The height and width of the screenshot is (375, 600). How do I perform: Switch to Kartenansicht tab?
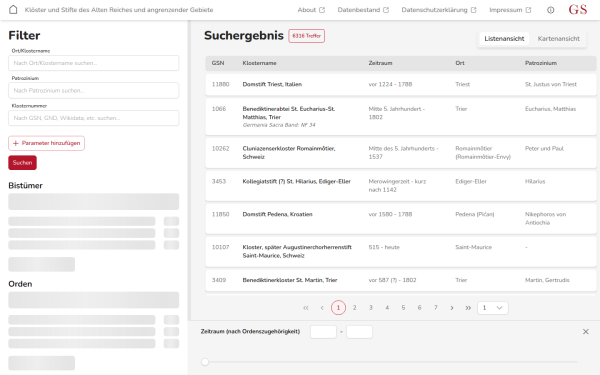pyautogui.click(x=558, y=39)
